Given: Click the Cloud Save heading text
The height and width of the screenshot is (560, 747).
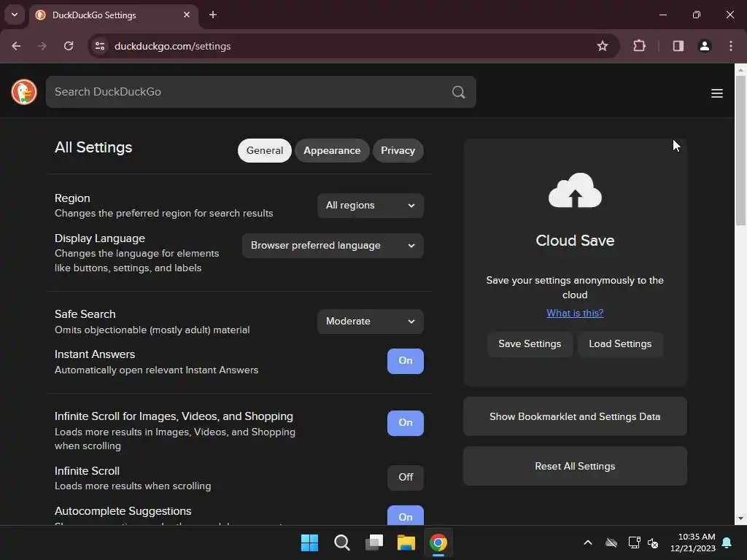Looking at the screenshot, I should tap(575, 241).
